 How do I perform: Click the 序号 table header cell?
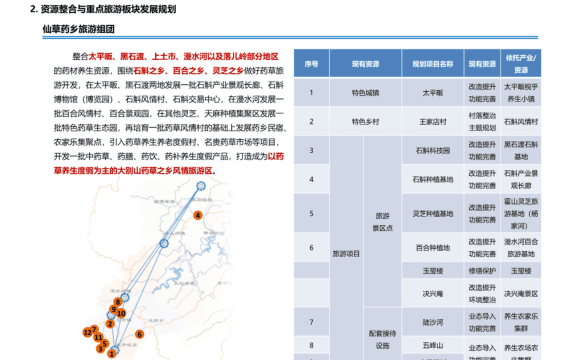[x=312, y=64]
